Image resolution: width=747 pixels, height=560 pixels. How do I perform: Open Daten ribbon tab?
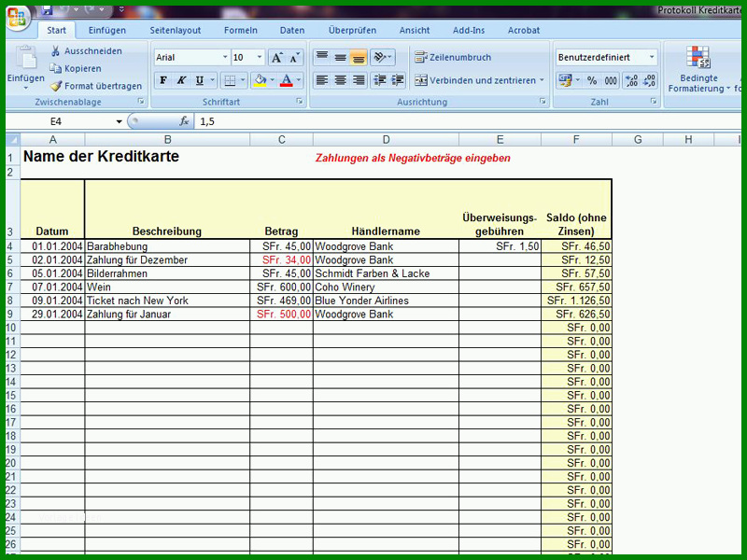[292, 30]
